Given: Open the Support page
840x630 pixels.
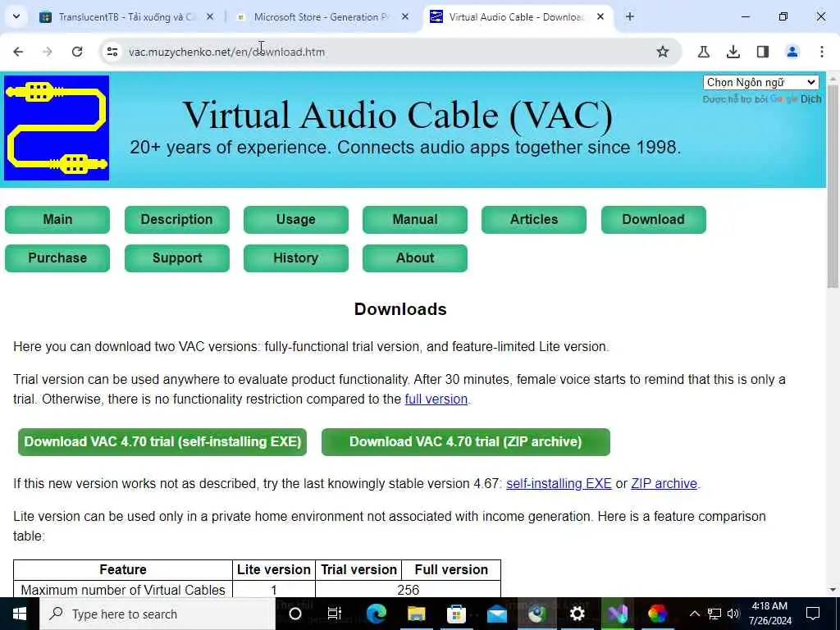Looking at the screenshot, I should pyautogui.click(x=177, y=258).
